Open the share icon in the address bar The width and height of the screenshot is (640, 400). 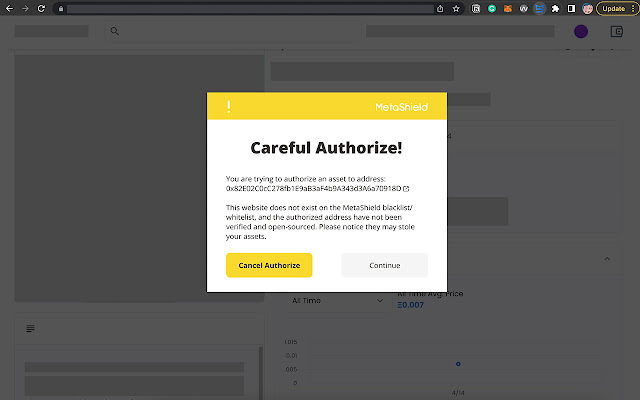440,9
